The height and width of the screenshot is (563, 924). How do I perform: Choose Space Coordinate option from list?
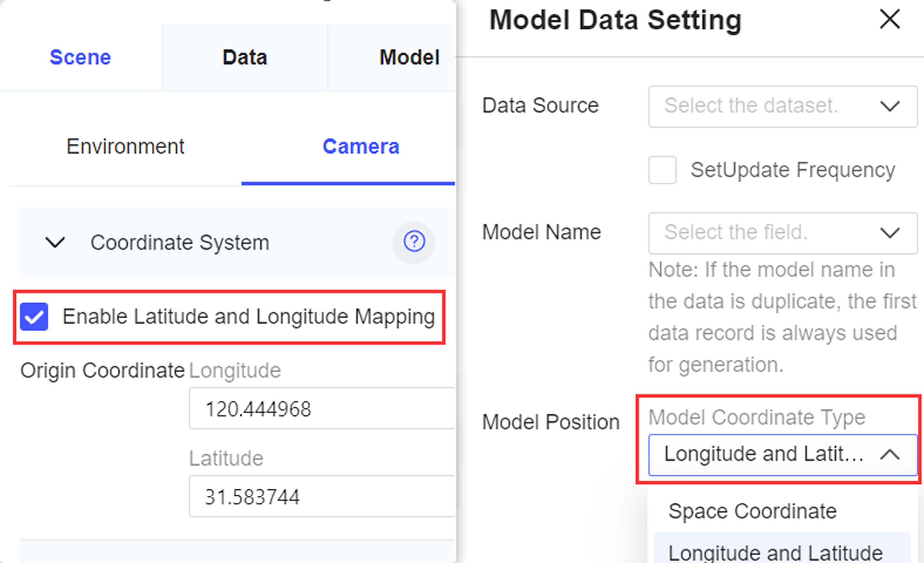point(752,511)
